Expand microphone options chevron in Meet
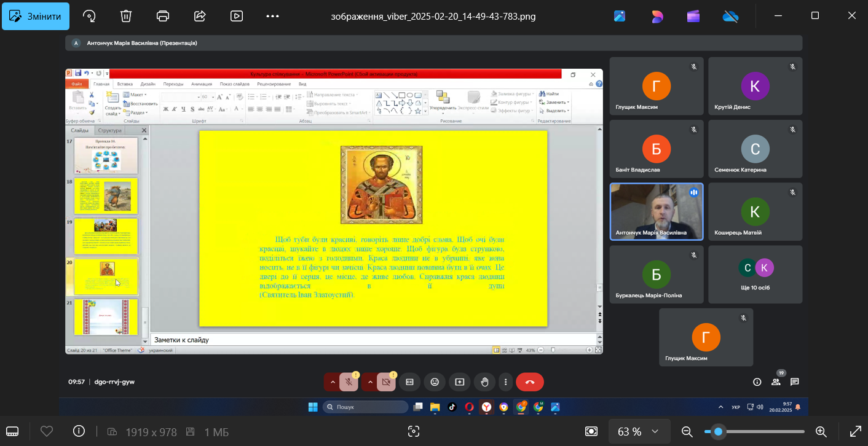Screen dimensions: 868x446 [x=333, y=382]
